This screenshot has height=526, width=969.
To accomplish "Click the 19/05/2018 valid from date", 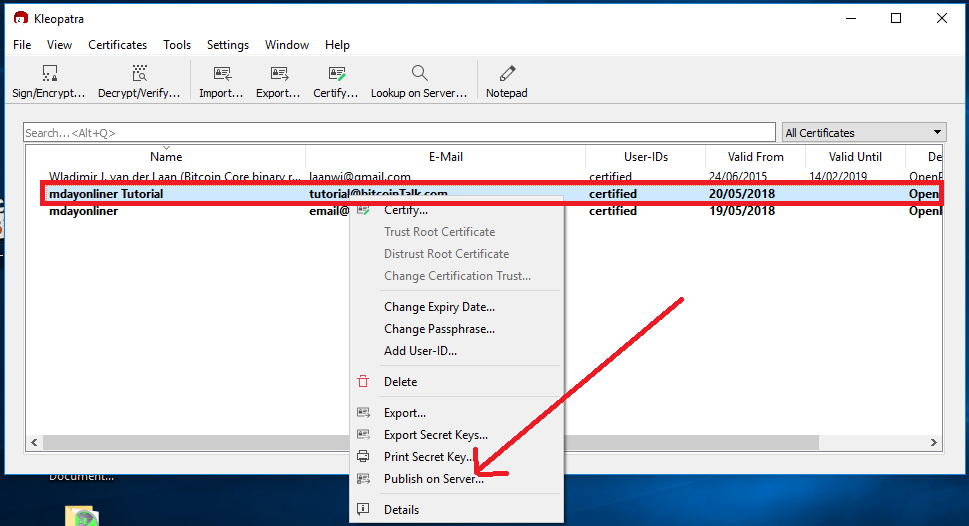I will (742, 211).
